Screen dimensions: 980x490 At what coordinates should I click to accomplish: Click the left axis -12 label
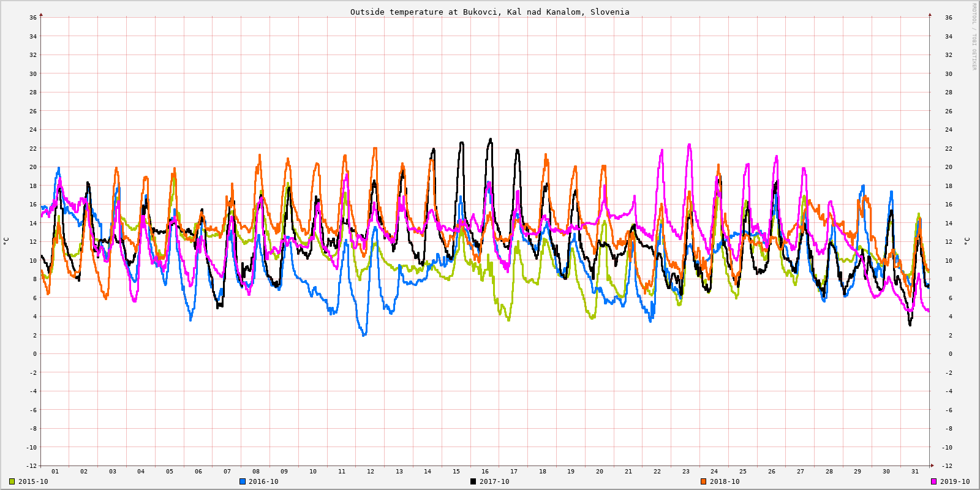31,466
